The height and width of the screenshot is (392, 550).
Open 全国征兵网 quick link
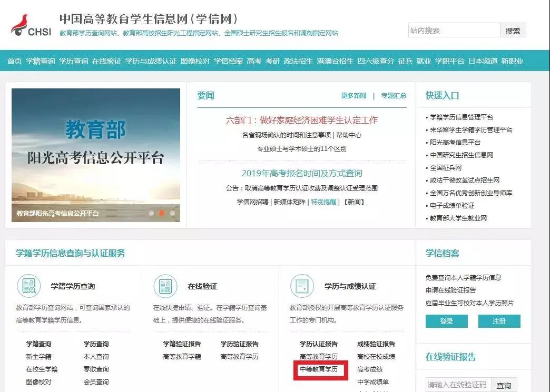click(x=446, y=167)
